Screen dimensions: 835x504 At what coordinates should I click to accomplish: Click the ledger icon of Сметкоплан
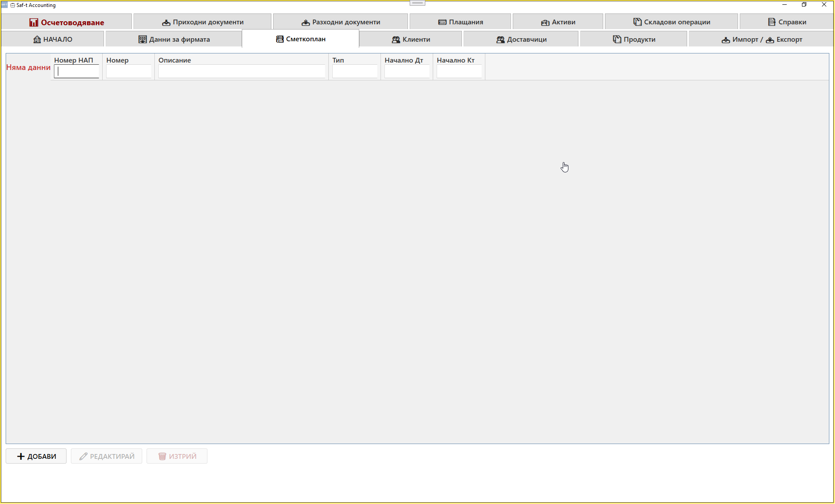pos(280,39)
